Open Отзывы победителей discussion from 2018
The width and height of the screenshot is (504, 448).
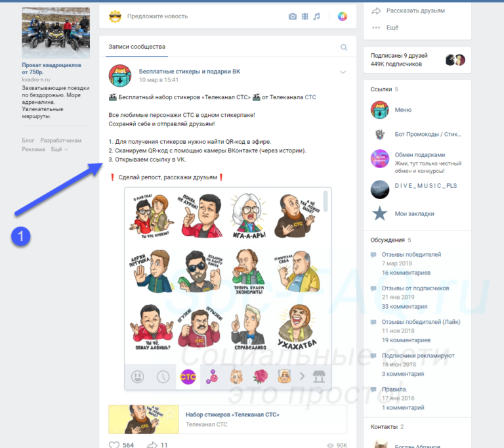point(411,255)
